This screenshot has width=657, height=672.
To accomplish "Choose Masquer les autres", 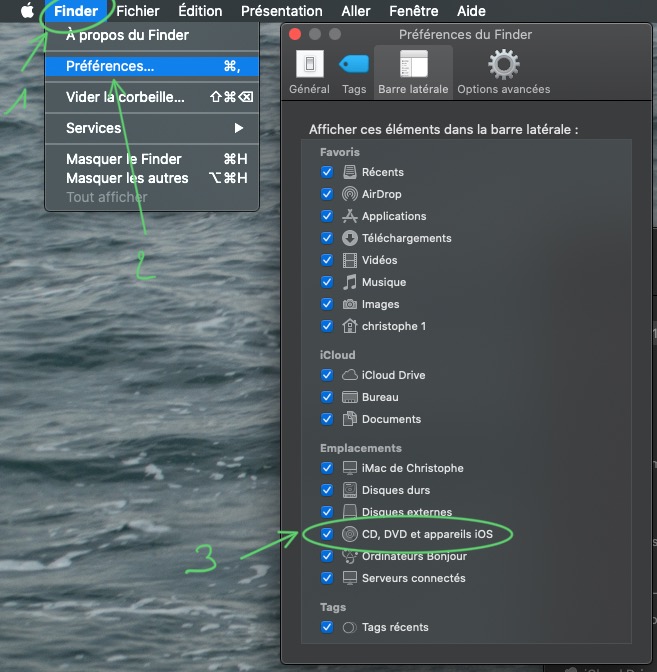I will coord(152,178).
